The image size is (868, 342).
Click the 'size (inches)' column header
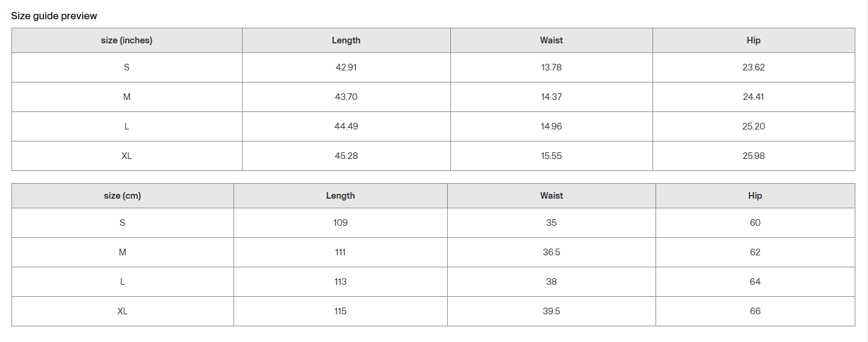[x=126, y=40]
